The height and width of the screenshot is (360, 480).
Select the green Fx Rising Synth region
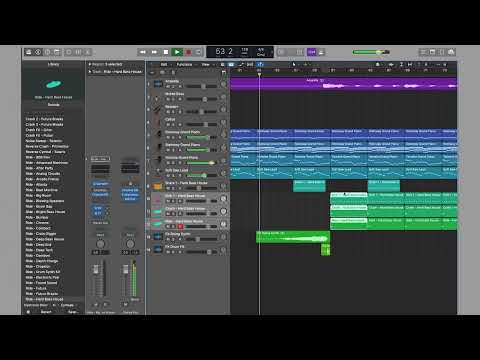(x=293, y=237)
